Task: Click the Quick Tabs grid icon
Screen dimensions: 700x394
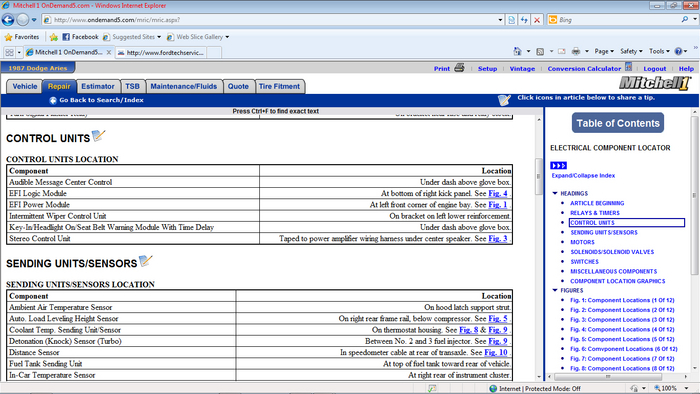Action: coord(9,52)
